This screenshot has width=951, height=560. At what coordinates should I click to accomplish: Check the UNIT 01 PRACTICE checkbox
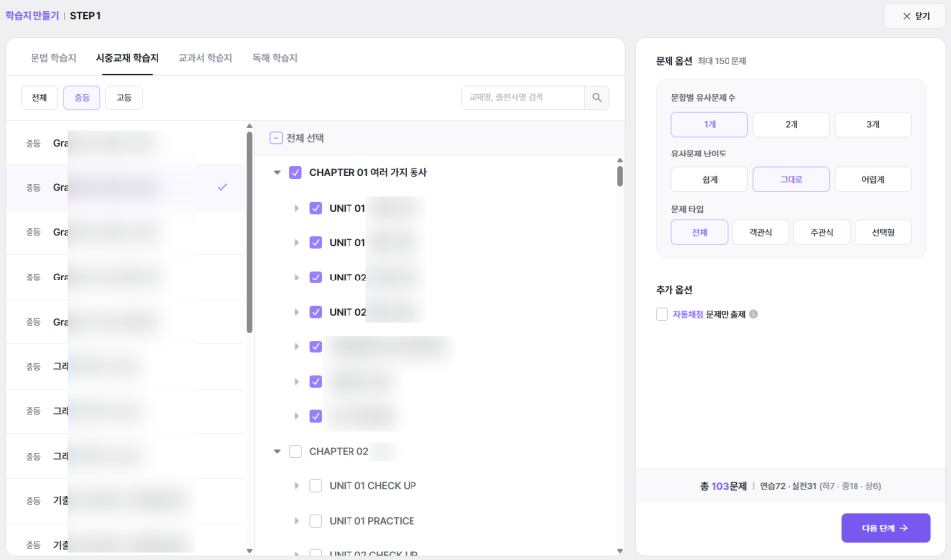(x=315, y=521)
